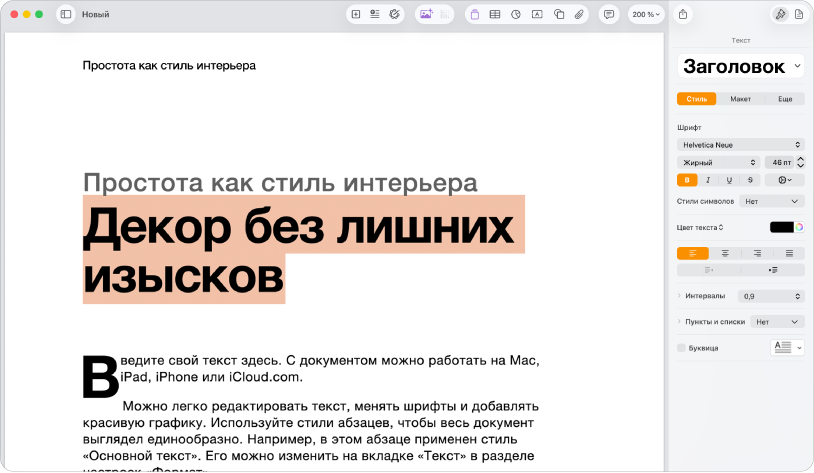Insert a text box via Text icon
814x473 pixels.
click(x=537, y=15)
